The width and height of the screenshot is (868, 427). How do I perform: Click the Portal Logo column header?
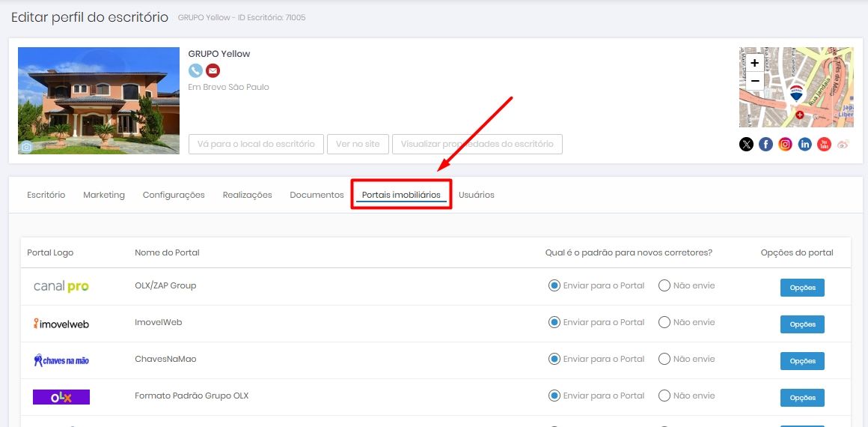coord(50,253)
